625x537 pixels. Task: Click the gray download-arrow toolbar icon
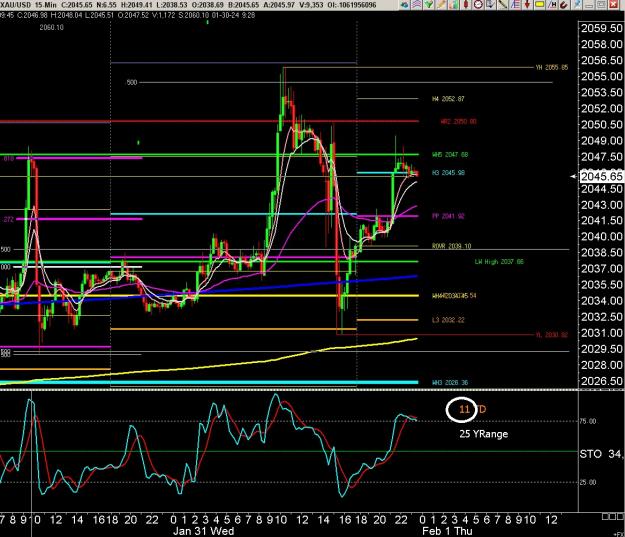(490, 4)
